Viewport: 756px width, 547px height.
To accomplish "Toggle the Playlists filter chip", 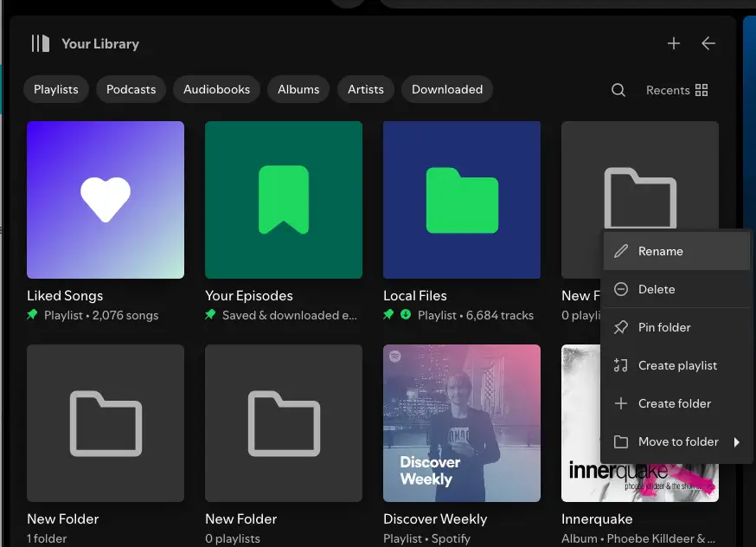I will pyautogui.click(x=55, y=89).
